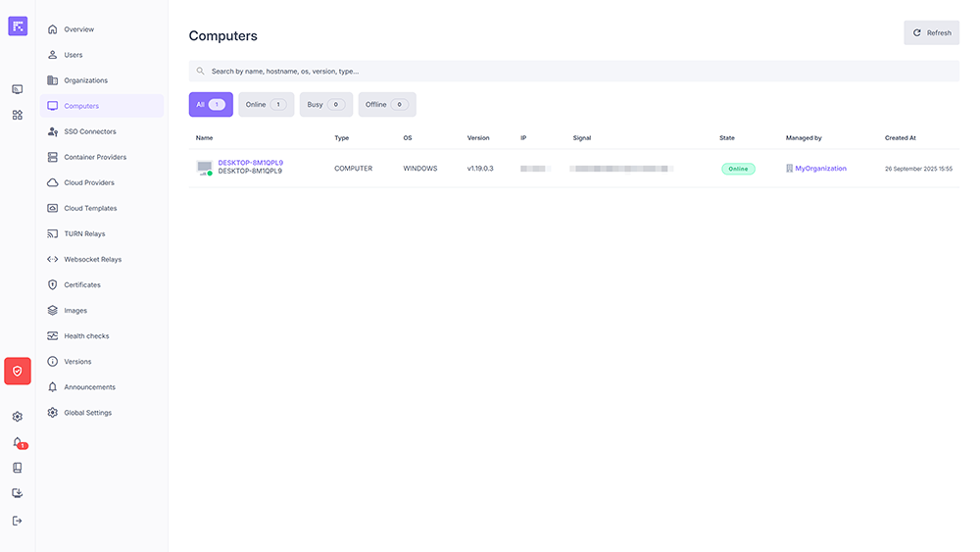Click the purple app logo icon
Image resolution: width=980 pixels, height=552 pixels.
[18, 26]
